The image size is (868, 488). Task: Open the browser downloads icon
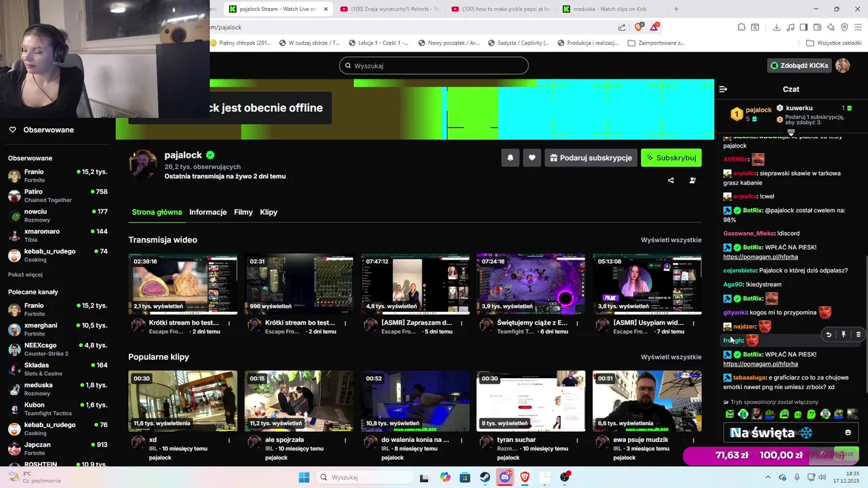[x=776, y=27]
